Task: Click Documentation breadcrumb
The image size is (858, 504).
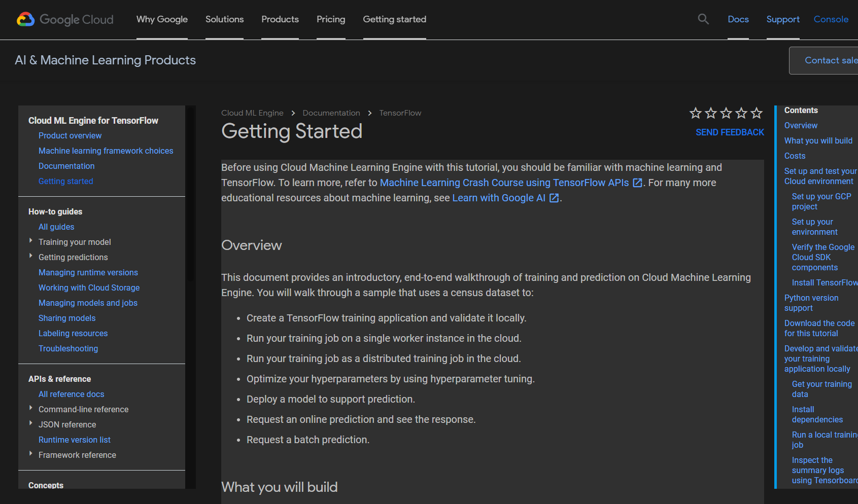Action: coord(331,113)
